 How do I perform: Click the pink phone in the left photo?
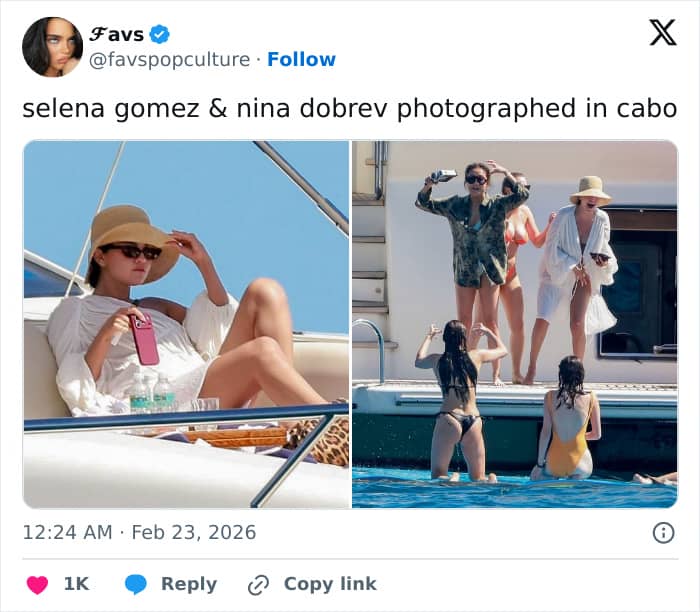145,340
